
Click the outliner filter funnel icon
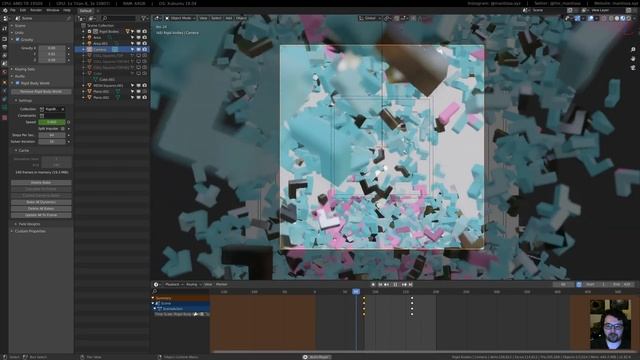[x=143, y=18]
